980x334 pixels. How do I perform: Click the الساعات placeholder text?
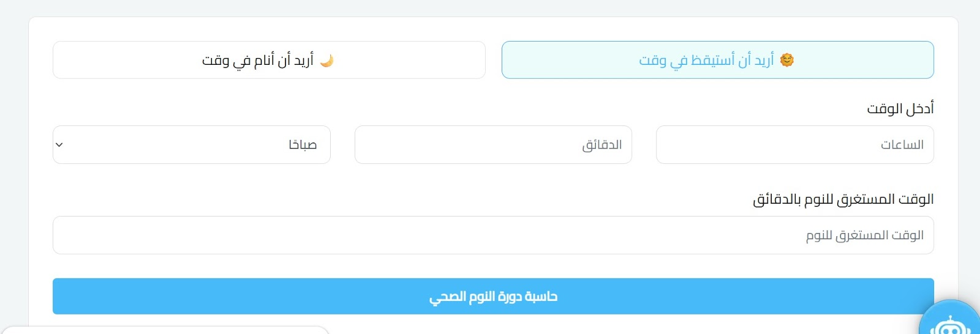point(902,145)
